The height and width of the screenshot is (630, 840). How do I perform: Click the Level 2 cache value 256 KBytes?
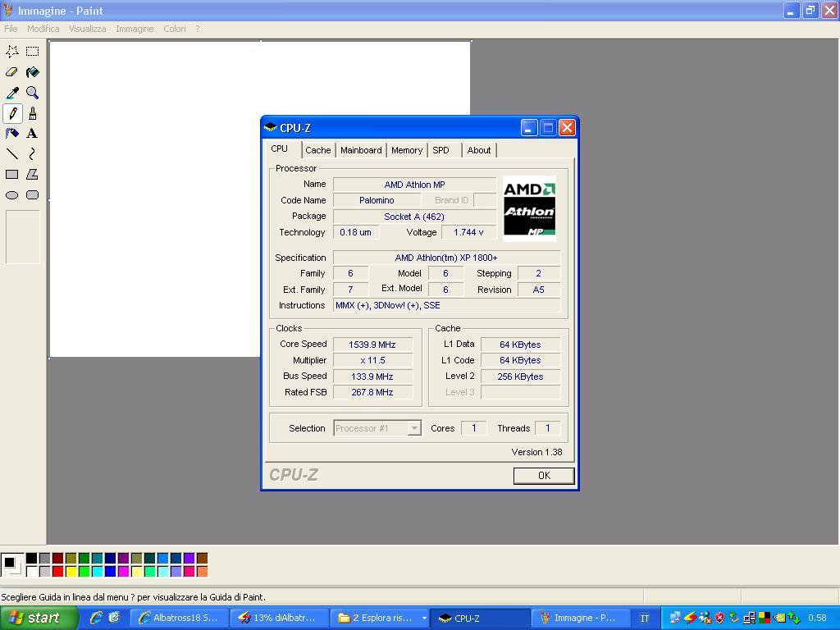(x=520, y=377)
